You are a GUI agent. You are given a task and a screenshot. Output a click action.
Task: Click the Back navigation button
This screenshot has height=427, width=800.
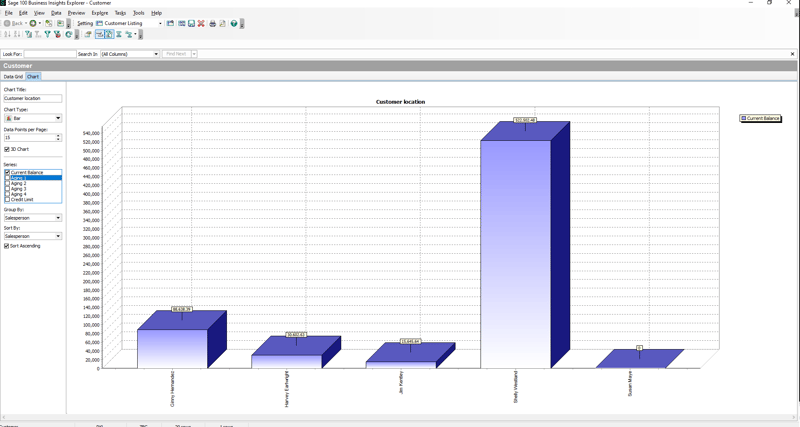click(14, 23)
